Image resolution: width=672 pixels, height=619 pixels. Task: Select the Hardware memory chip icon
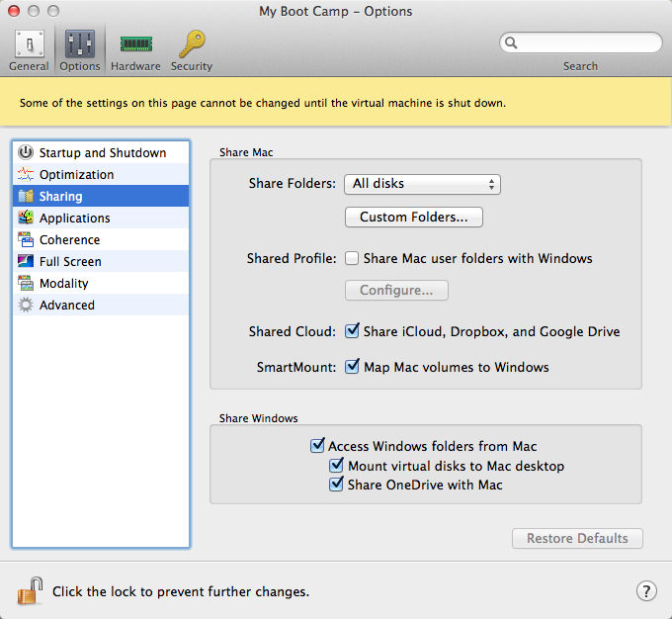click(135, 44)
